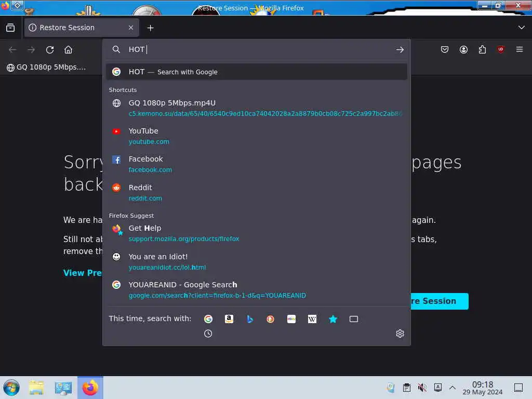Open GQ 1080p 5Mbps bookmark in toolbar
The width and height of the screenshot is (532, 399).
[46, 67]
